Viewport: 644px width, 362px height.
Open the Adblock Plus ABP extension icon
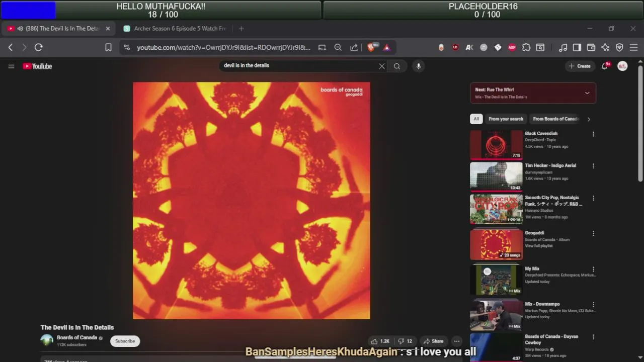[512, 47]
